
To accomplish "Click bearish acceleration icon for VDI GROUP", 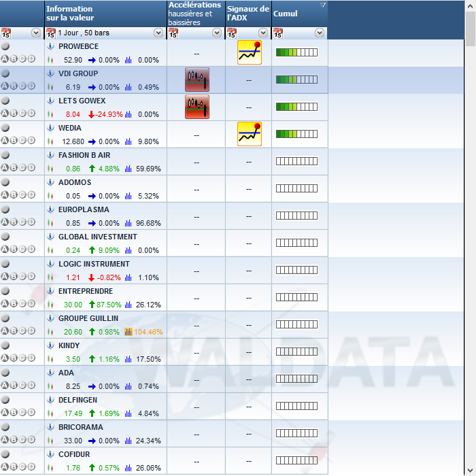I will pos(197,80).
